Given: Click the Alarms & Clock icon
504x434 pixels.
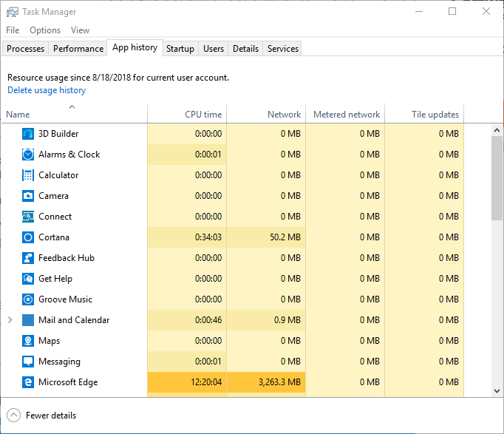Looking at the screenshot, I should (28, 155).
